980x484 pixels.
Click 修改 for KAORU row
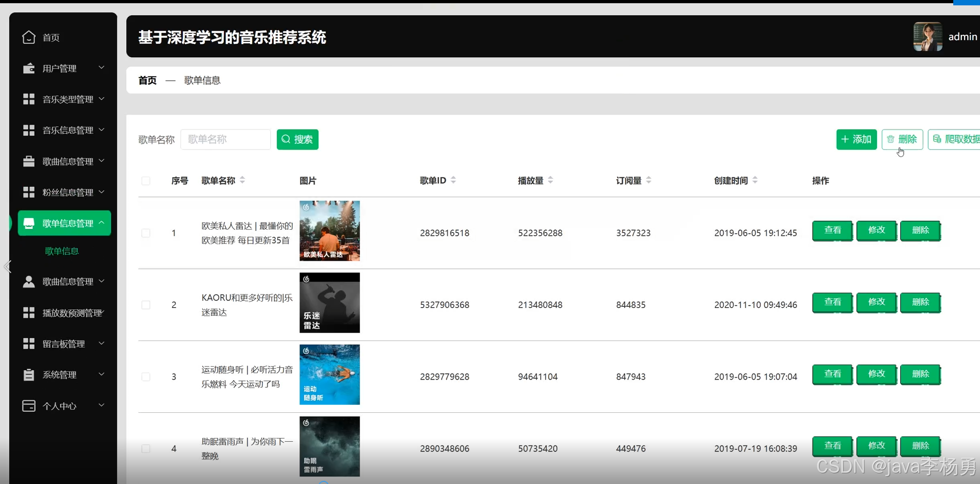coord(876,302)
